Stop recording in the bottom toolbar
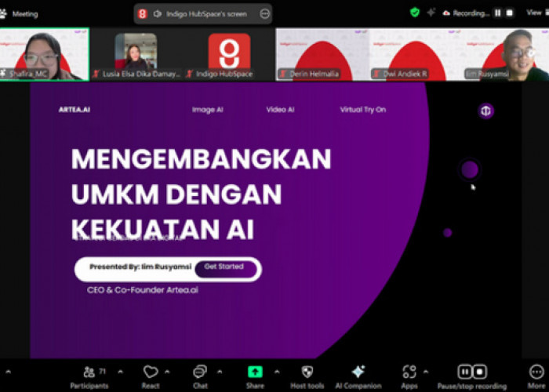Screen dimensions: 549x392 pos(480,372)
